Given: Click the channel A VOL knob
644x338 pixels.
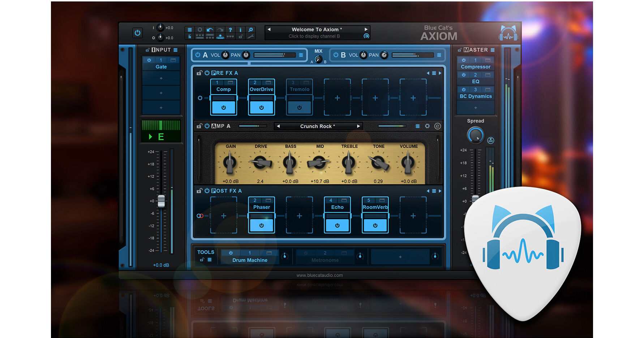Looking at the screenshot, I should [x=225, y=55].
